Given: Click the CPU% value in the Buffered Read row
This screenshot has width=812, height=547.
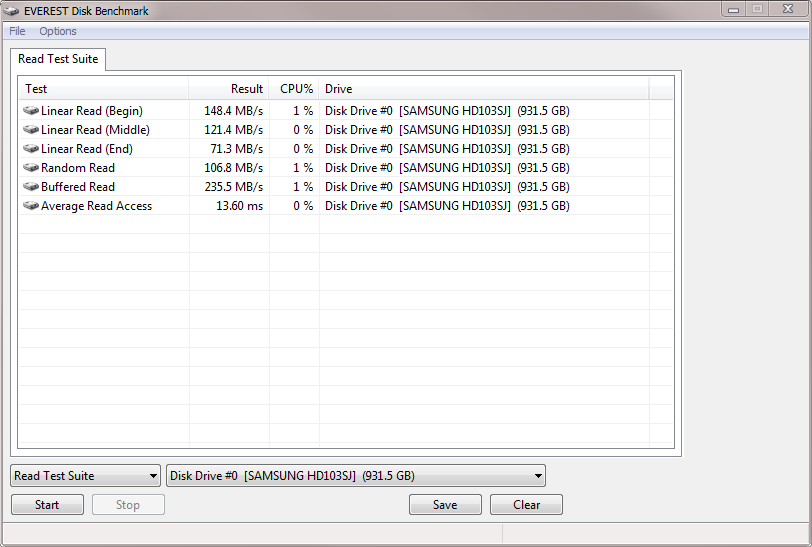Looking at the screenshot, I should 303,186.
